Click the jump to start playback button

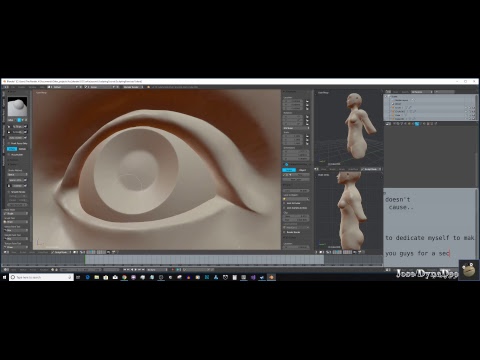pos(125,269)
